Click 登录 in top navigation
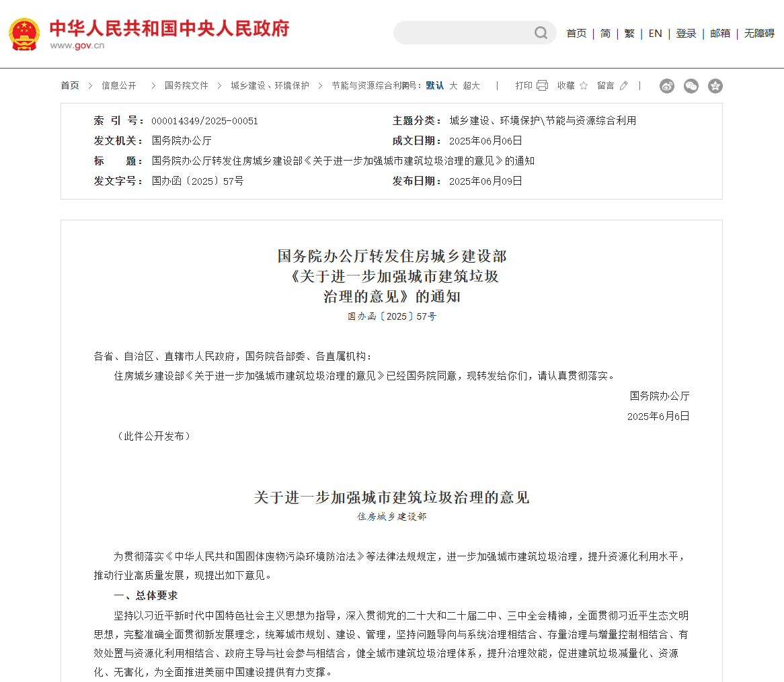This screenshot has height=682, width=784. pos(686,33)
